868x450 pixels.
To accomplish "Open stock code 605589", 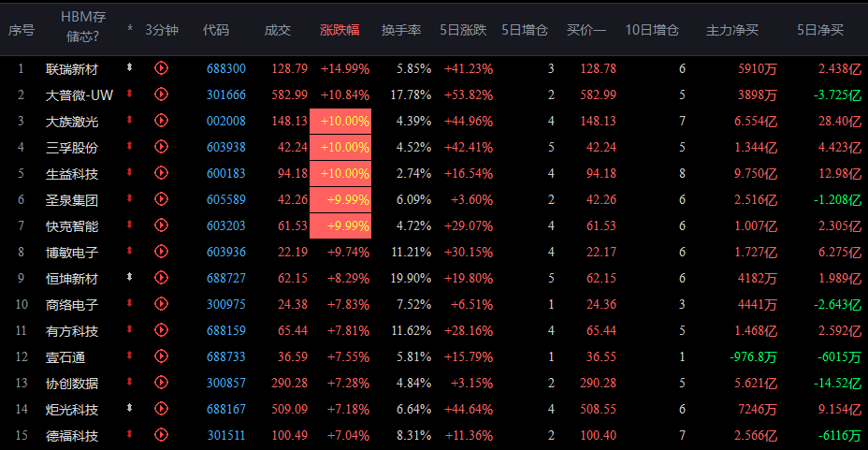I will (x=225, y=199).
